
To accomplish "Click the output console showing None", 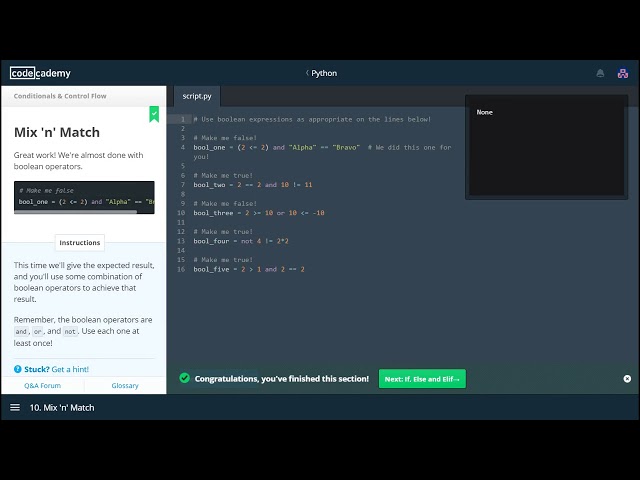I will [x=546, y=147].
